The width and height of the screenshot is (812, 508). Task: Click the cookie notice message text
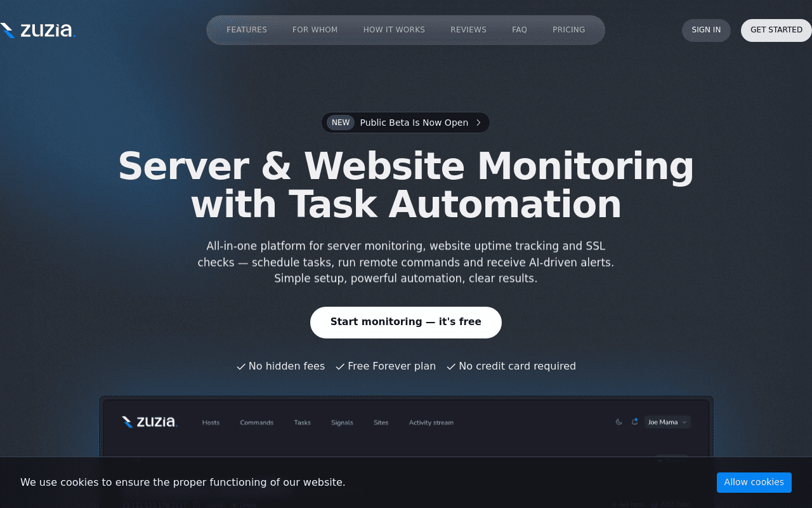[x=183, y=482]
